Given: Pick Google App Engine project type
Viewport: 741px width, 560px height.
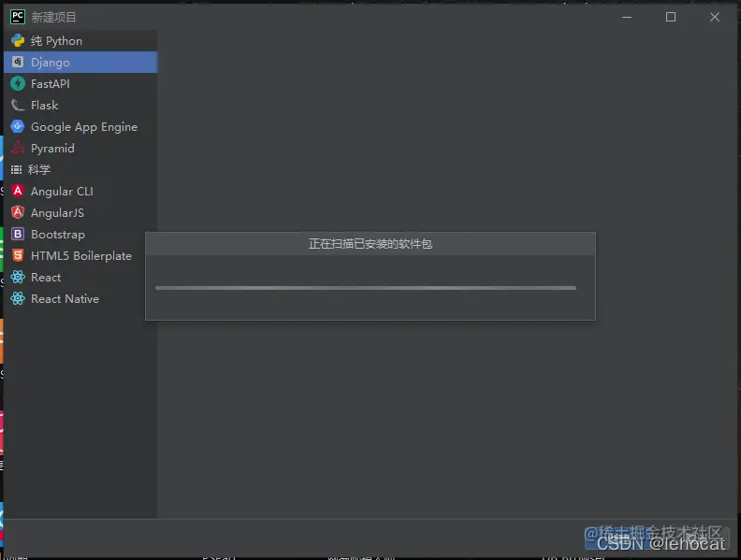Looking at the screenshot, I should coord(80,126).
